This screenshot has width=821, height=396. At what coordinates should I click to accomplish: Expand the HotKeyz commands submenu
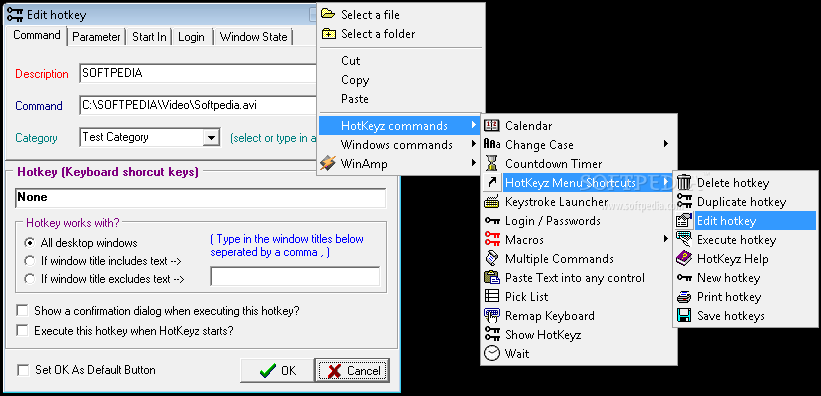pyautogui.click(x=400, y=126)
